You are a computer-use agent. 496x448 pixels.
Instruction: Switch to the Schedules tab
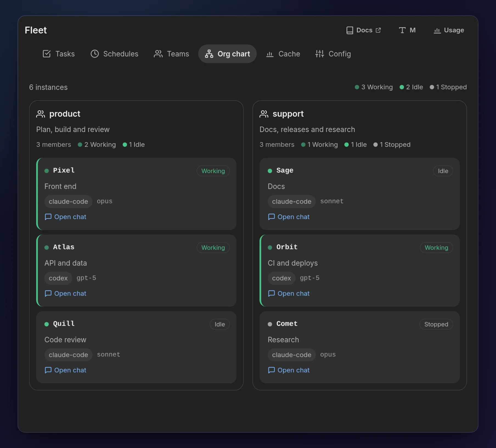click(114, 54)
